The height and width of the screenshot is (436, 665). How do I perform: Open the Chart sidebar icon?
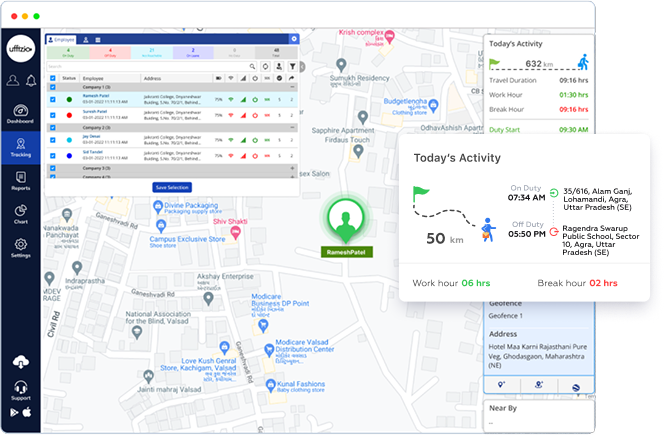(x=21, y=215)
